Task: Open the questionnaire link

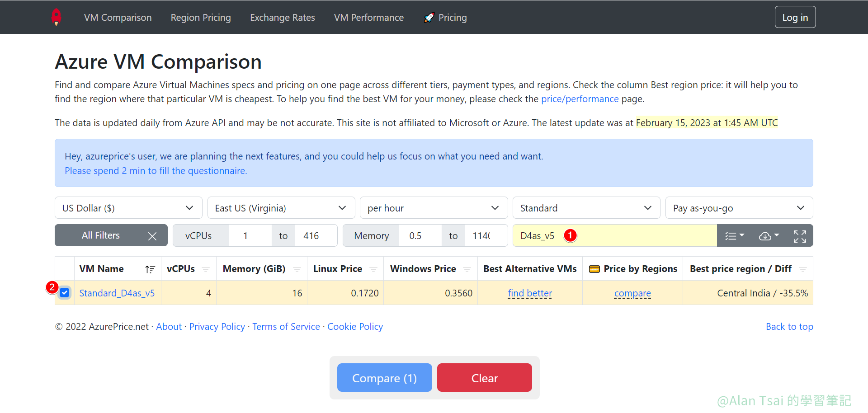Action: [x=156, y=171]
